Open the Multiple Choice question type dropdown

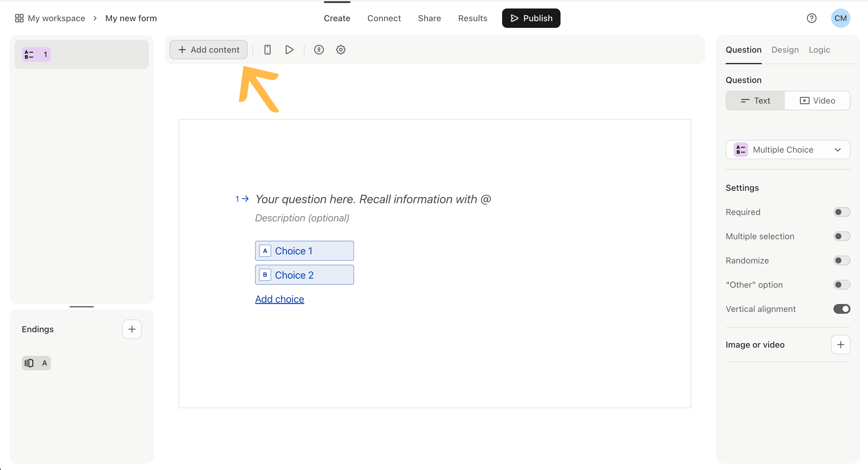click(788, 149)
